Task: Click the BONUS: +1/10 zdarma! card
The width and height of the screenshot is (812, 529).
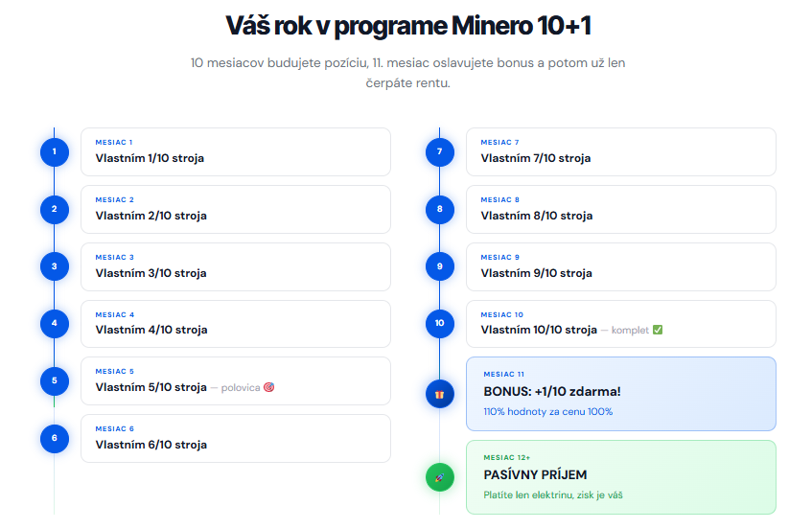Action: [x=620, y=393]
